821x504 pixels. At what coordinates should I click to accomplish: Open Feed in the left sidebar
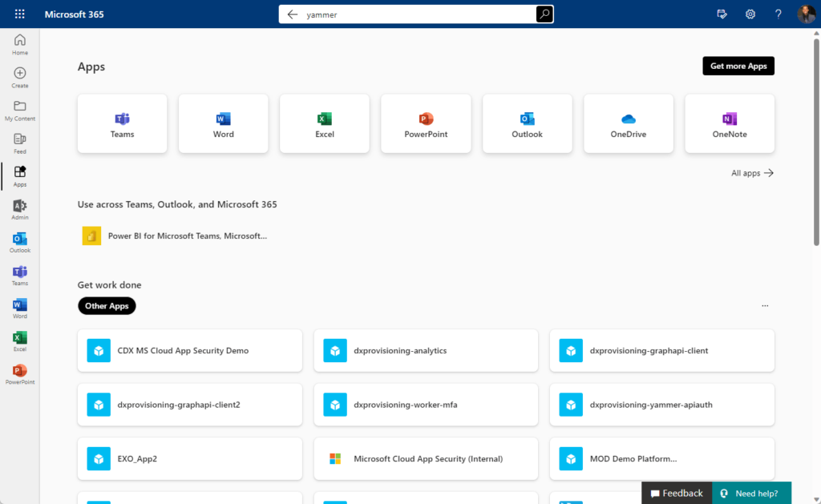pos(20,143)
